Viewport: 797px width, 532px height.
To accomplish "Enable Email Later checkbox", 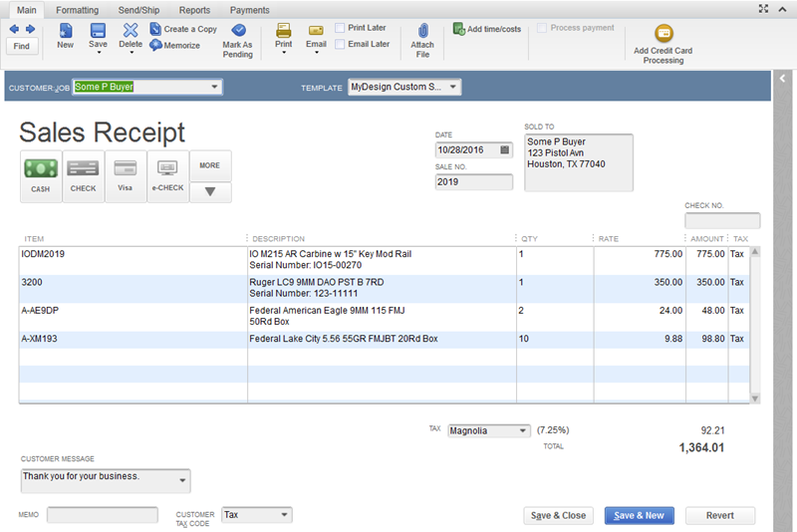I will coord(340,44).
